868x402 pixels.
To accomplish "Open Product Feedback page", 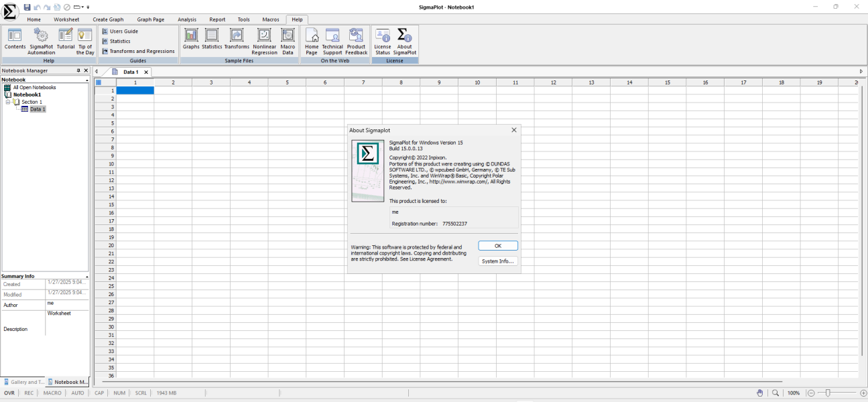I will point(356,40).
